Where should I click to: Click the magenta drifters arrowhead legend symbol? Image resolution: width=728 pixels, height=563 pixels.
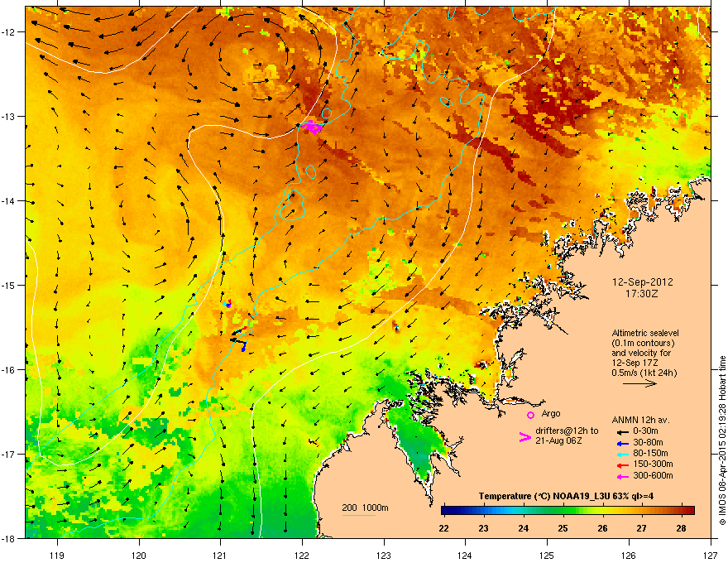[524, 437]
